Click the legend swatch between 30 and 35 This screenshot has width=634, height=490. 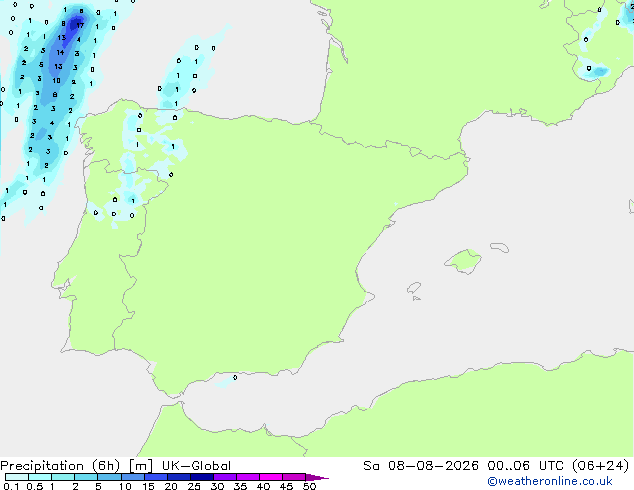pyautogui.click(x=225, y=477)
